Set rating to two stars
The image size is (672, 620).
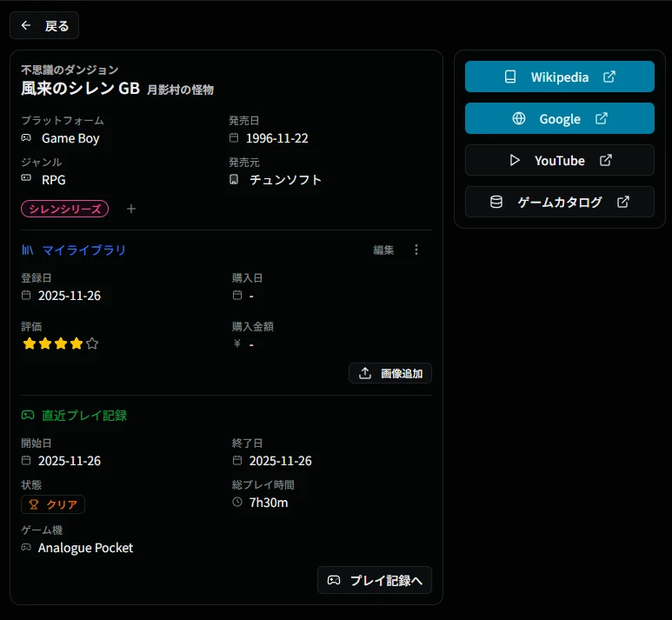tap(45, 343)
